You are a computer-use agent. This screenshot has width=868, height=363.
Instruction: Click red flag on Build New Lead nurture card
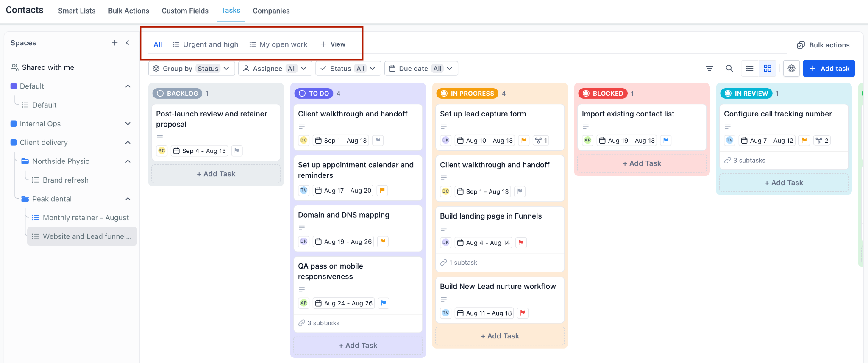tap(523, 313)
